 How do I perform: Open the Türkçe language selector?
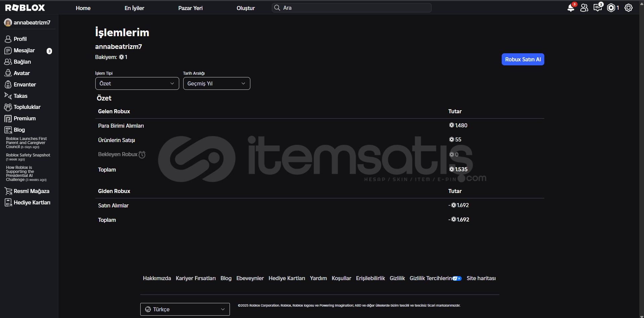[185, 309]
